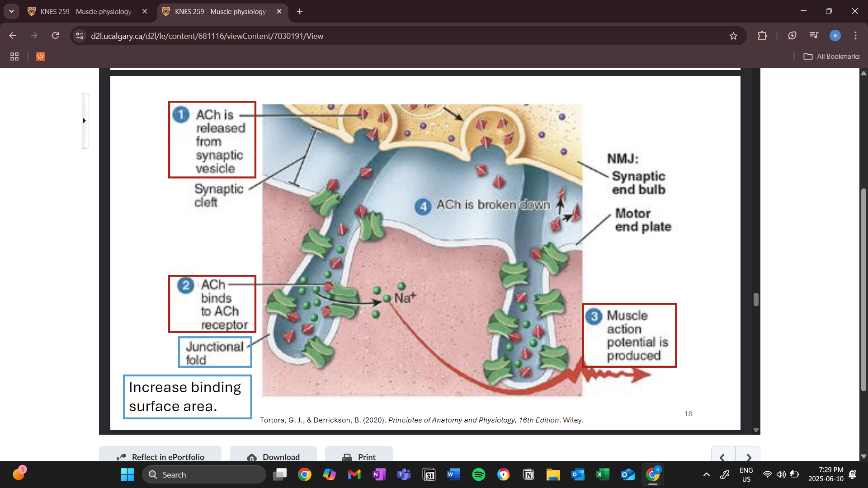The height and width of the screenshot is (488, 868).
Task: Open media controls icon in toolbar
Action: click(x=814, y=36)
